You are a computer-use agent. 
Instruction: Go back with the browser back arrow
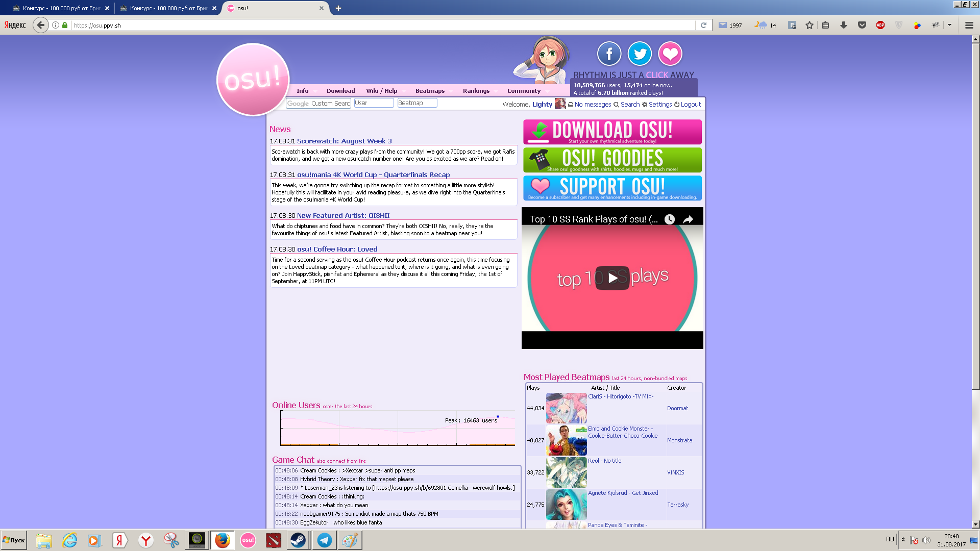point(41,25)
